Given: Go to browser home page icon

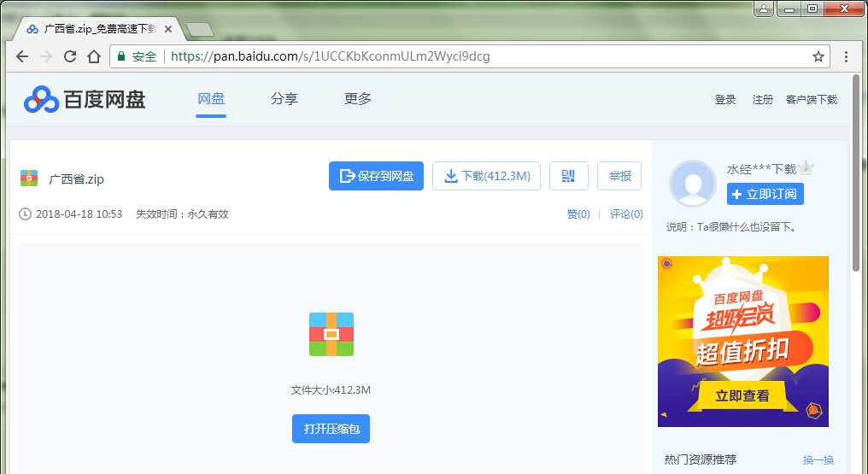Looking at the screenshot, I should [x=94, y=56].
